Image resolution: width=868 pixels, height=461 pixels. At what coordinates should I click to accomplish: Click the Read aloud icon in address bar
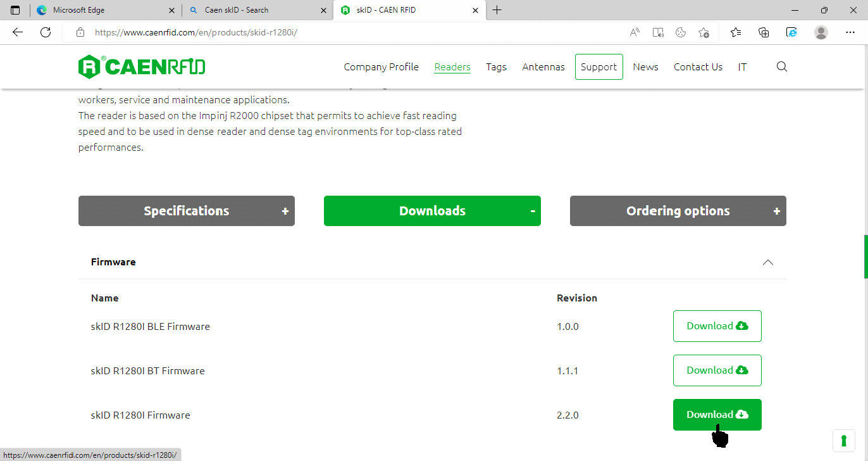tap(635, 32)
